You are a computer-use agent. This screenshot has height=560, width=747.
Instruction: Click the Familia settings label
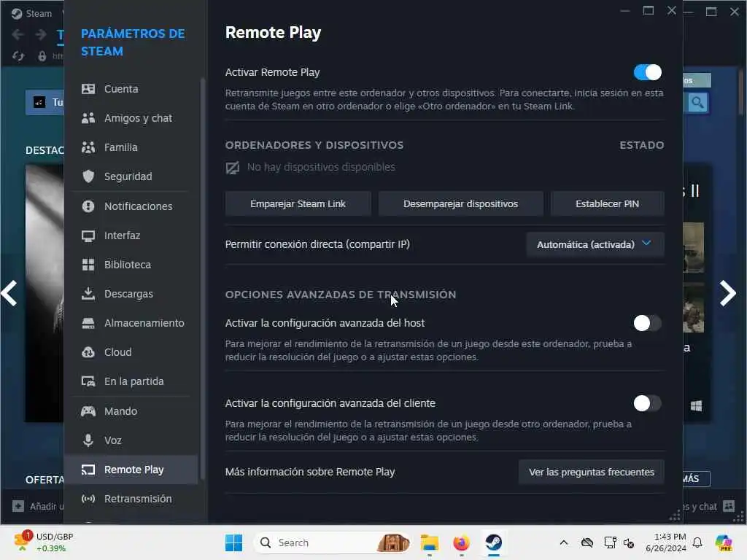tap(121, 147)
